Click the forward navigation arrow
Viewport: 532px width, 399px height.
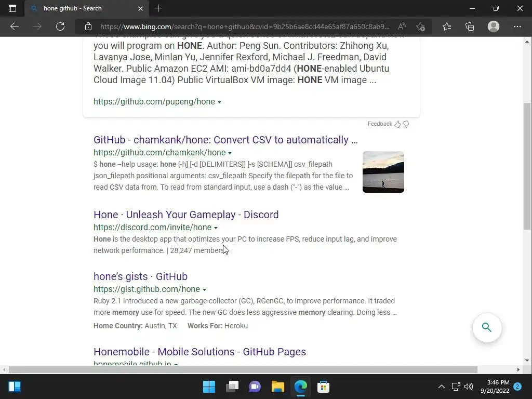pos(37,26)
